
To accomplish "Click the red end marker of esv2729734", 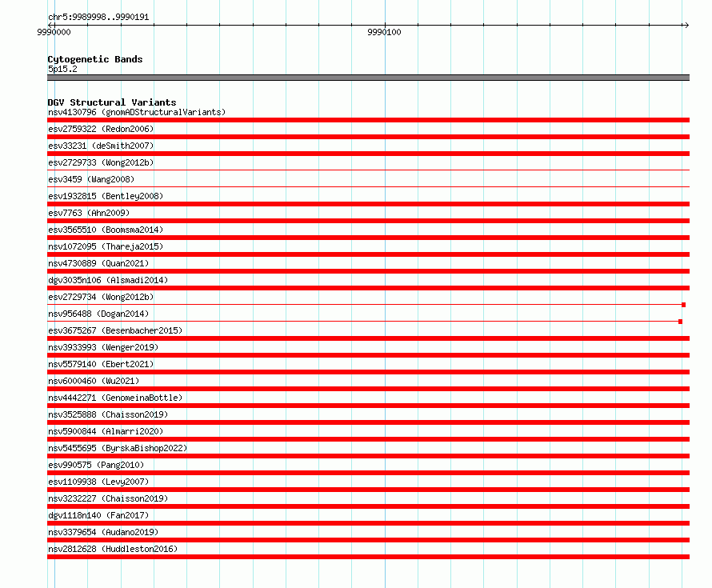I will (683, 305).
